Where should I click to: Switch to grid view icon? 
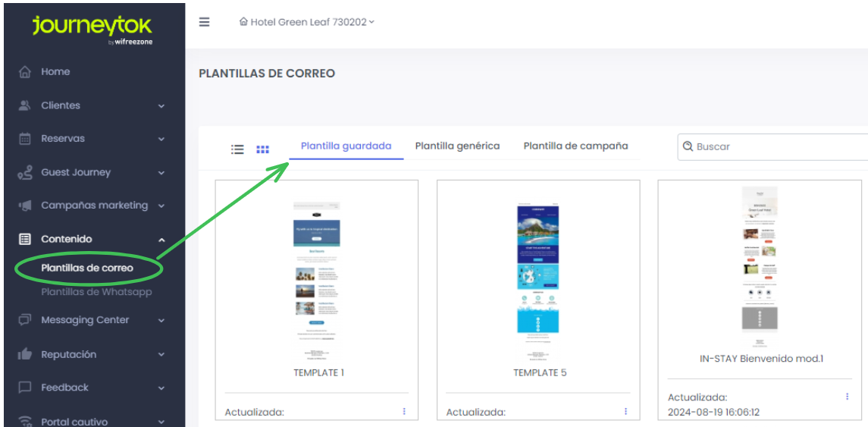[262, 149]
